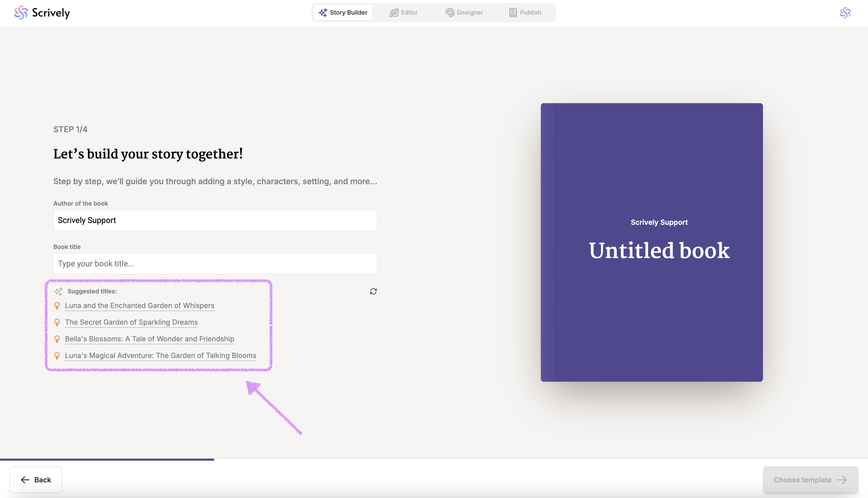Use Luna's Magical Adventure suggested title
Viewport: 868px width, 498px height.
161,356
